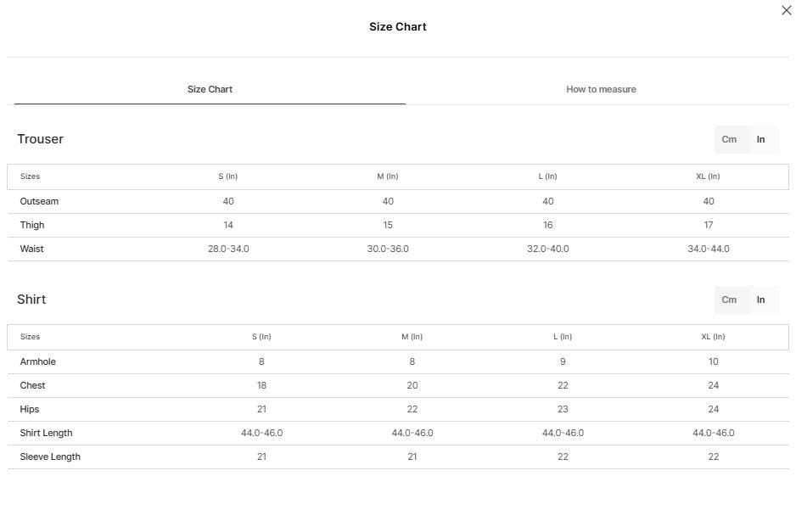The image size is (796, 532).
Task: Click the Armhole row label
Action: click(37, 361)
